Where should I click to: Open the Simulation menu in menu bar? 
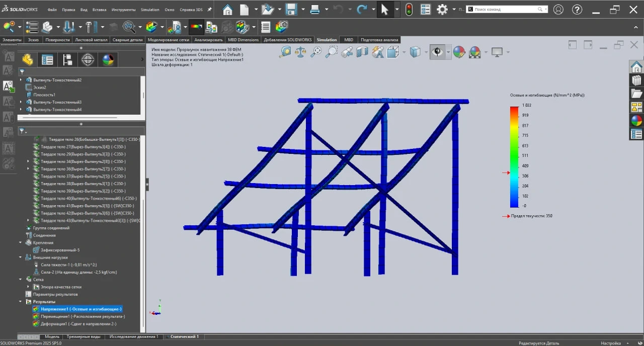(x=150, y=10)
